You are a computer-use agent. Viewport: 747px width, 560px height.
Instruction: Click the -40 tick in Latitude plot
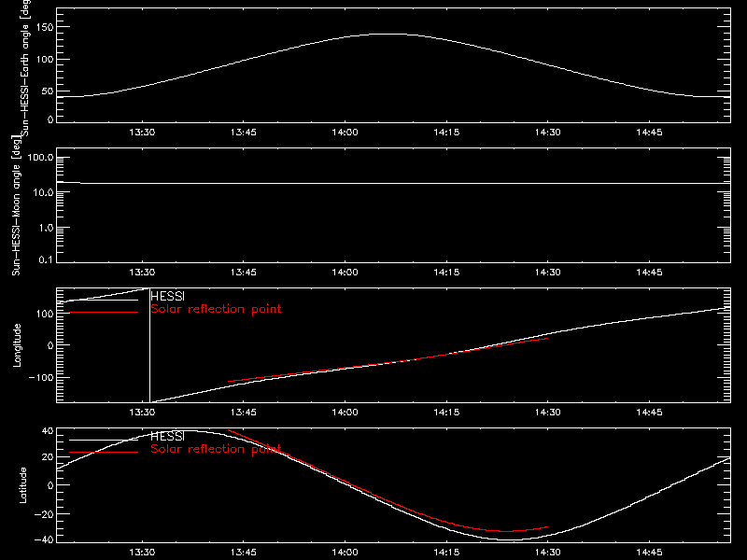click(44, 540)
